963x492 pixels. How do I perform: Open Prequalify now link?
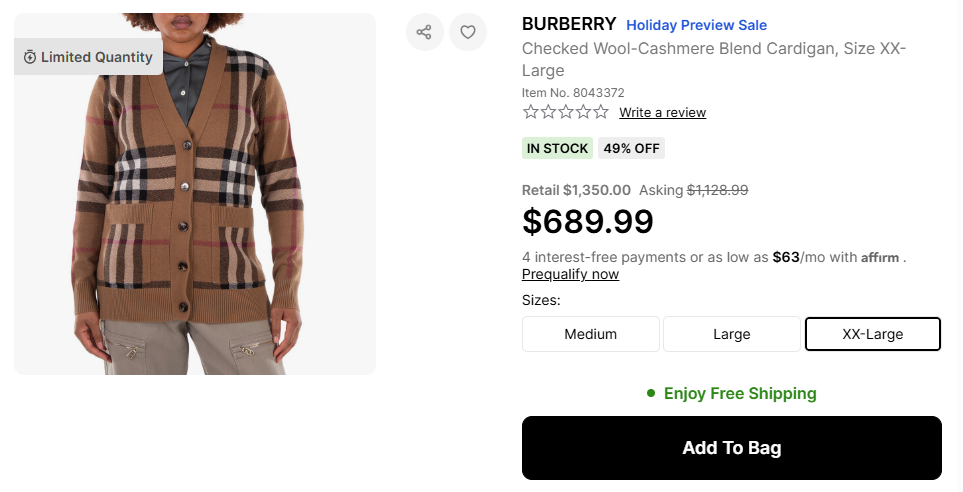(x=570, y=274)
